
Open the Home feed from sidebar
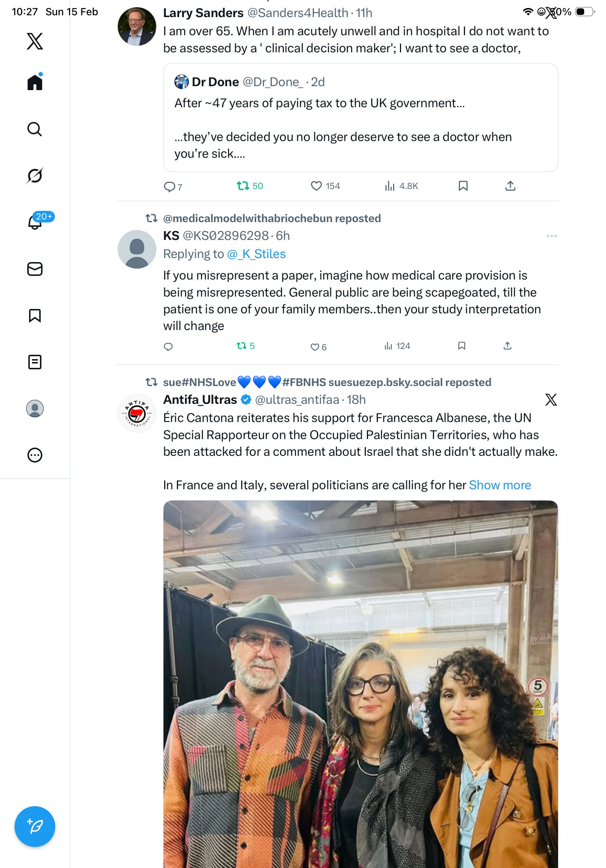click(x=35, y=82)
